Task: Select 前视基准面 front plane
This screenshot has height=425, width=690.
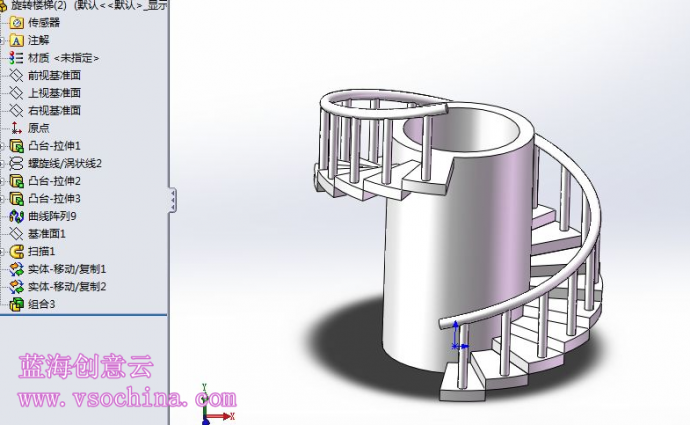Action: click(54, 75)
